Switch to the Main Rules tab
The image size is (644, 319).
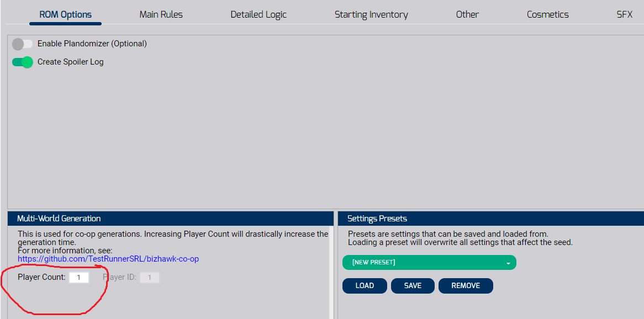click(x=161, y=14)
